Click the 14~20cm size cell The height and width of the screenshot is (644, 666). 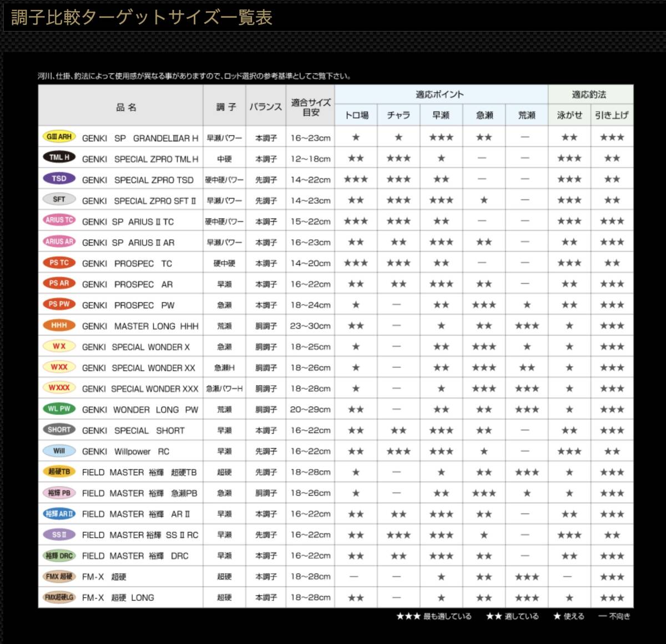(310, 263)
